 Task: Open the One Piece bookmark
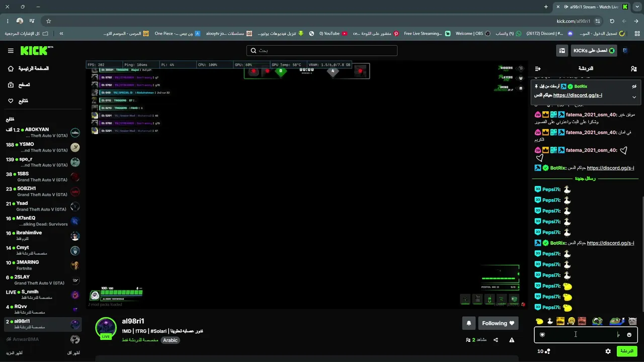(x=177, y=34)
